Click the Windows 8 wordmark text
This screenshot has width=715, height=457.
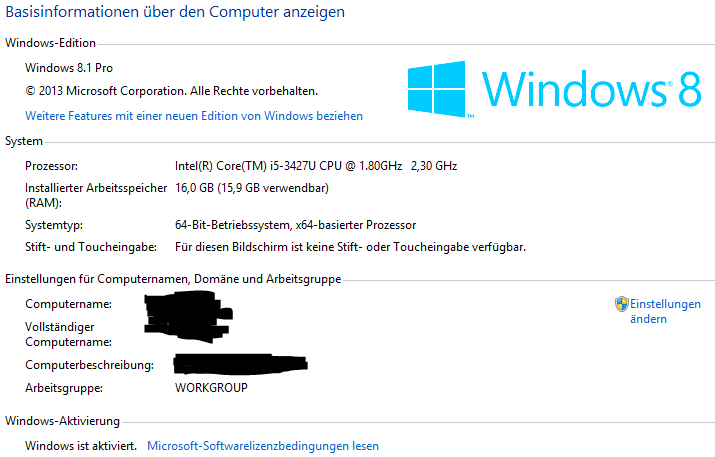pos(591,89)
